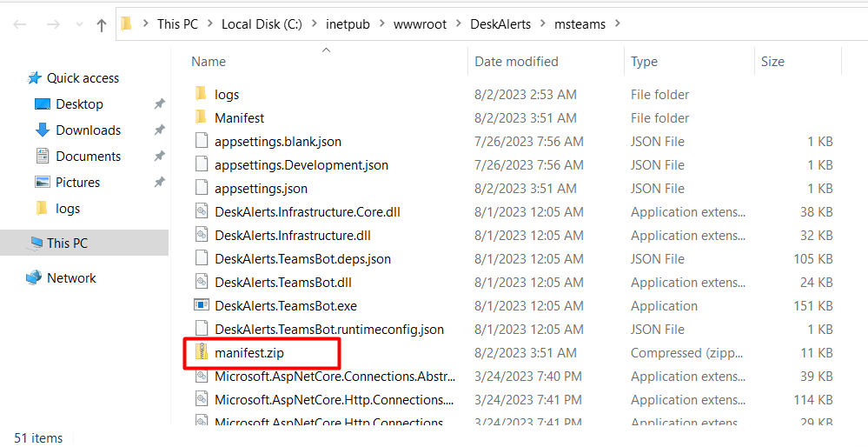Open recent locations dropdown arrow
Screen dimensions: 868x447
coord(78,25)
